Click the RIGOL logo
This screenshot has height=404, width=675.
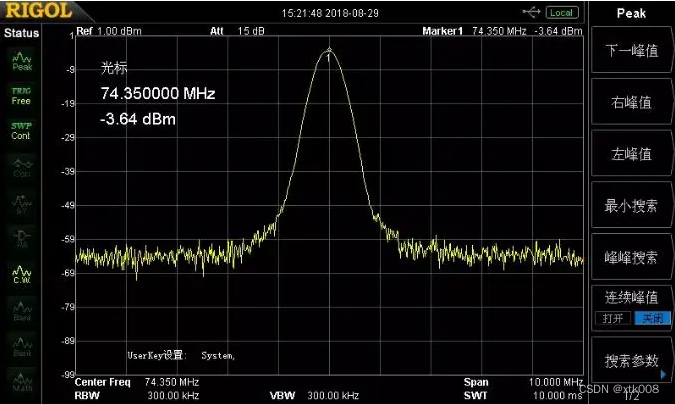coord(39,11)
